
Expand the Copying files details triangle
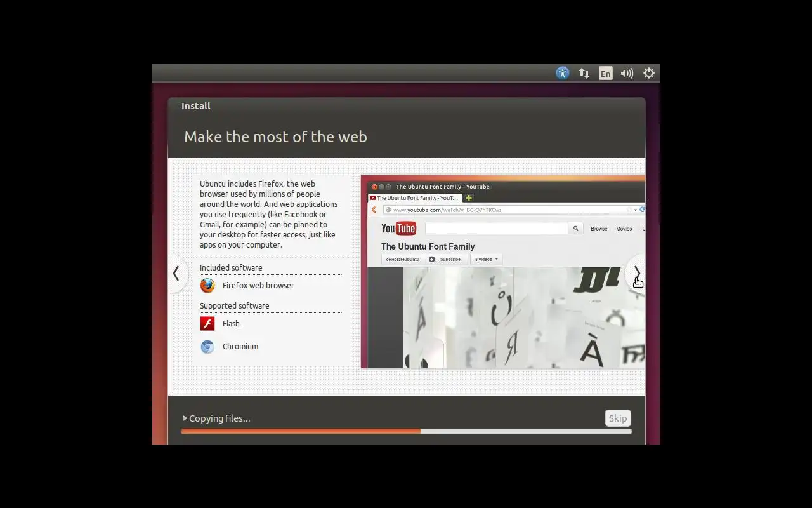(185, 418)
